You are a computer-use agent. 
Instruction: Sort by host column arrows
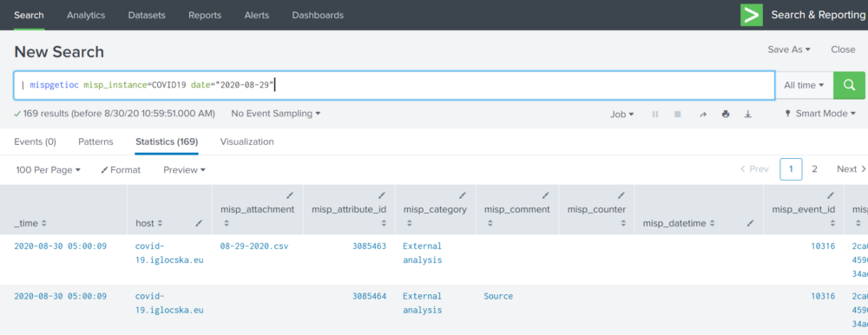point(160,223)
